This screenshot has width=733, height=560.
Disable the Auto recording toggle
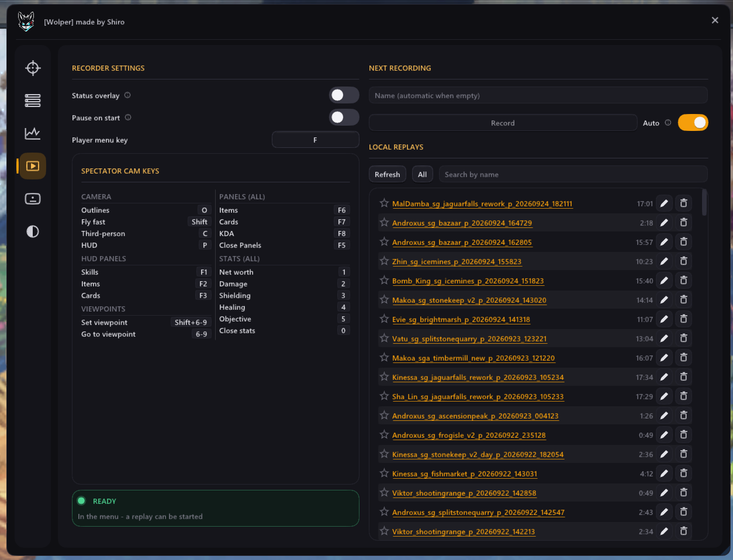click(x=693, y=123)
